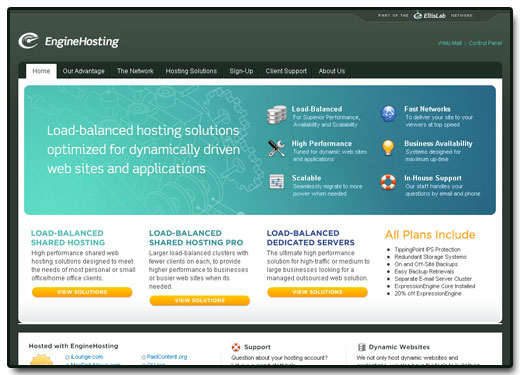This screenshot has width=520, height=375.
Task: Open the Client Support tab
Action: pyautogui.click(x=286, y=71)
